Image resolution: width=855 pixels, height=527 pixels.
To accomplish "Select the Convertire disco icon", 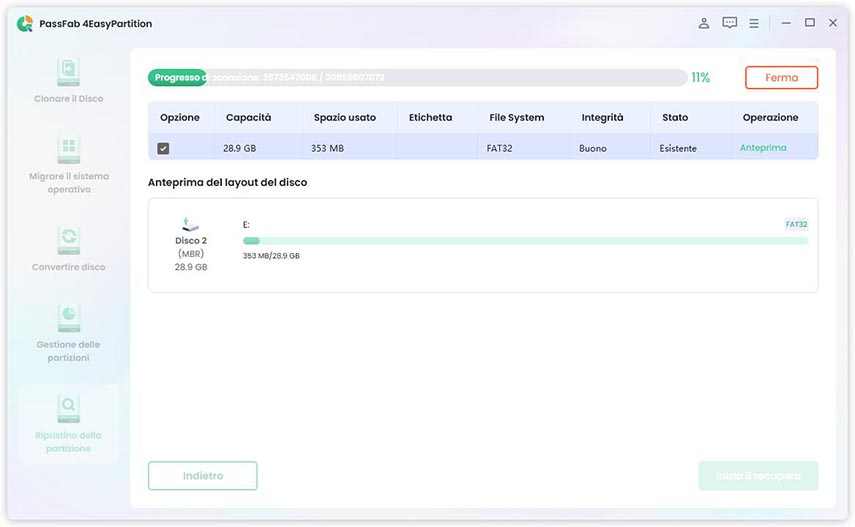I will click(x=69, y=239).
